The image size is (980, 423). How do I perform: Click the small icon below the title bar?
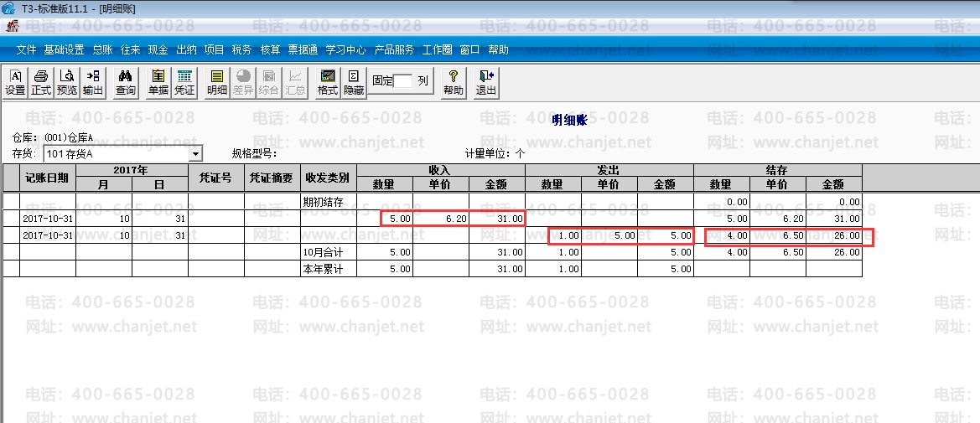click(13, 26)
